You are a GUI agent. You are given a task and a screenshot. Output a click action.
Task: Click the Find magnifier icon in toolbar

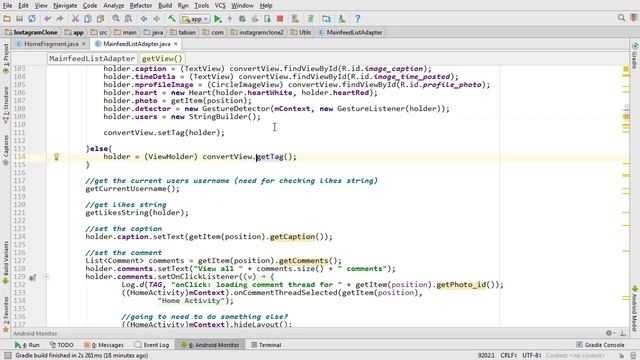click(116, 19)
